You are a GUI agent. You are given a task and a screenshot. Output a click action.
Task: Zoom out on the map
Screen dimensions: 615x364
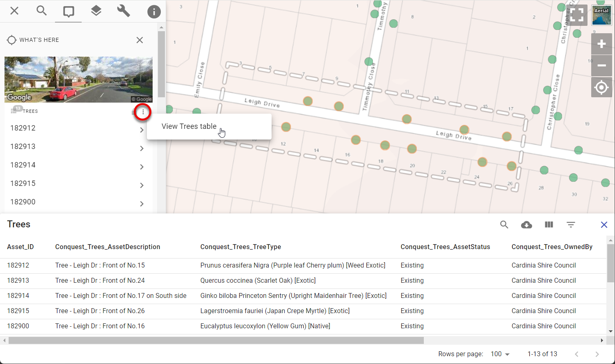[601, 66]
